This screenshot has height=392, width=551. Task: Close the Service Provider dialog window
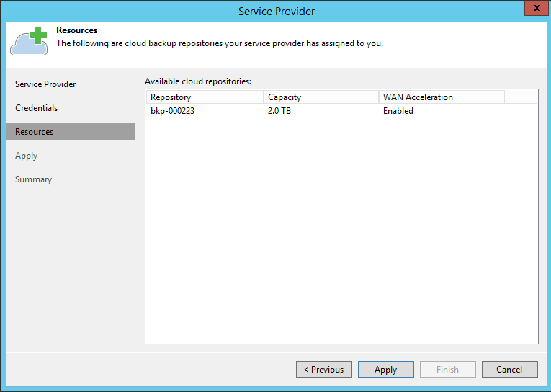[537, 8]
